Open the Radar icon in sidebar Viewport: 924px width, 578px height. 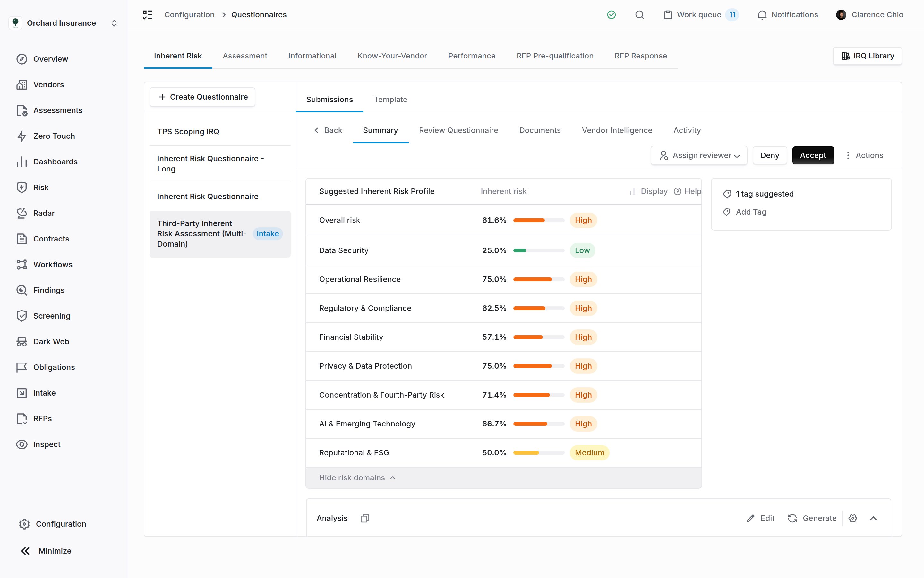[22, 213]
